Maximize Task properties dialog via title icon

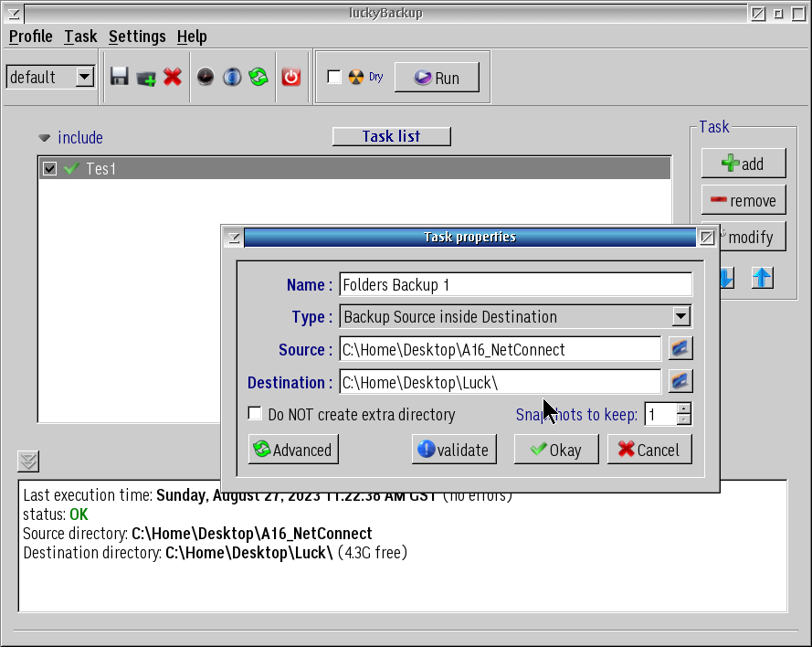point(707,238)
